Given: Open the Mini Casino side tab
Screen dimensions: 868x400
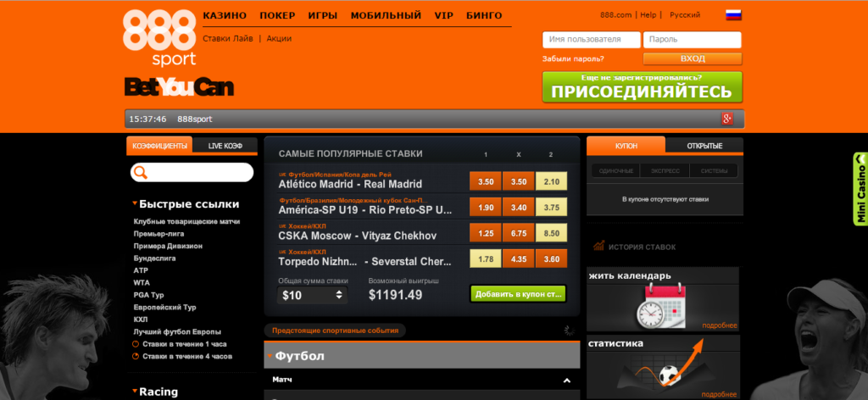Looking at the screenshot, I should coord(860,188).
